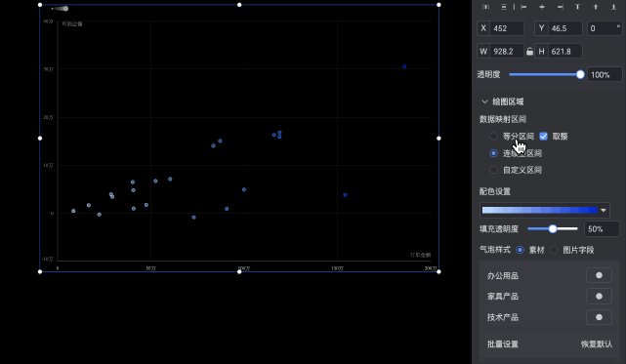Image resolution: width=626 pixels, height=364 pixels.
Task: Open the bubble shape picker for 技术产品
Action: tap(599, 317)
